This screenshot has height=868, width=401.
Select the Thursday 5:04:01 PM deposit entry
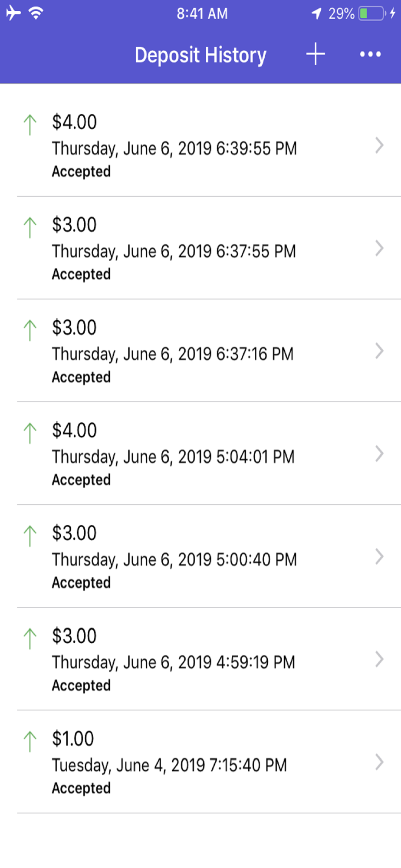tap(174, 454)
